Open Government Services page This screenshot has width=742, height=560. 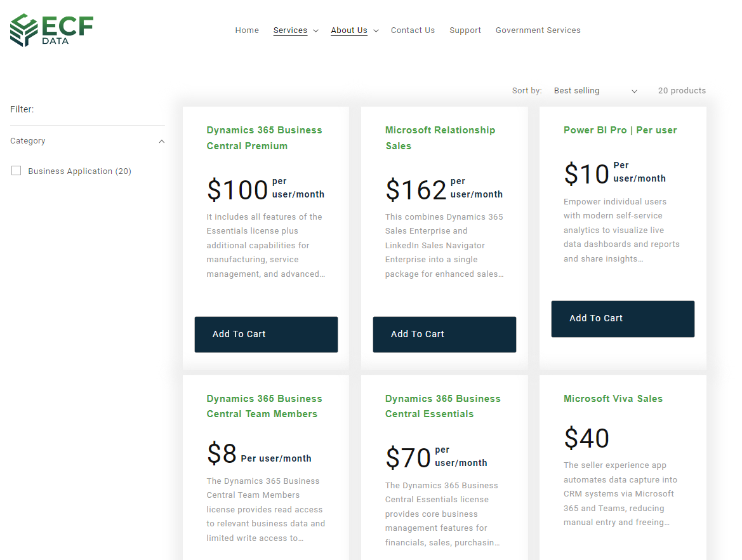tap(538, 30)
